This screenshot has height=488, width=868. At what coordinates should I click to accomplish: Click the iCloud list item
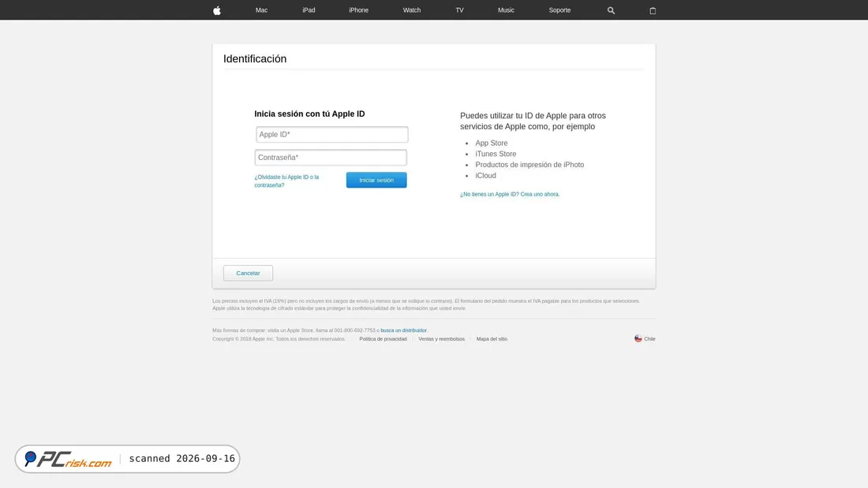485,175
